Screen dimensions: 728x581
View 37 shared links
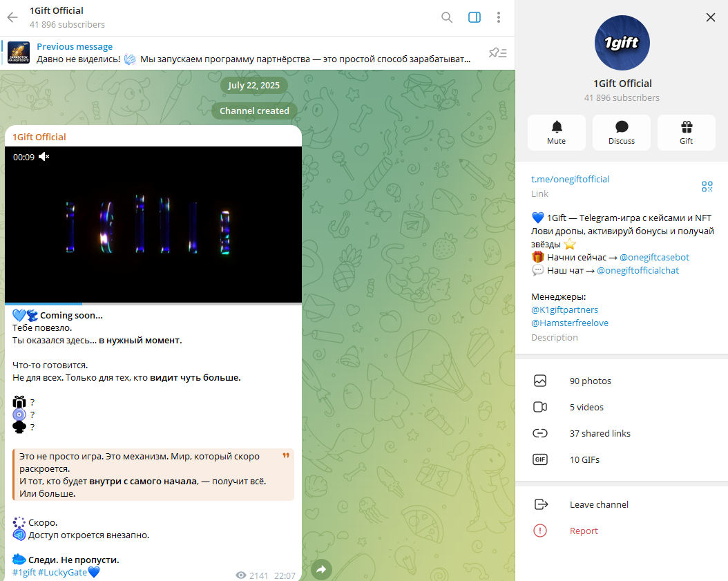click(x=600, y=433)
